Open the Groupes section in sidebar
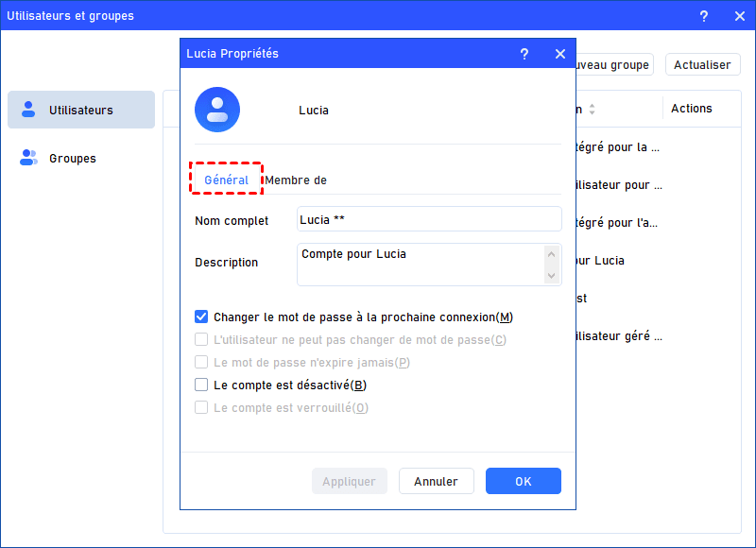The image size is (756, 548). (73, 158)
